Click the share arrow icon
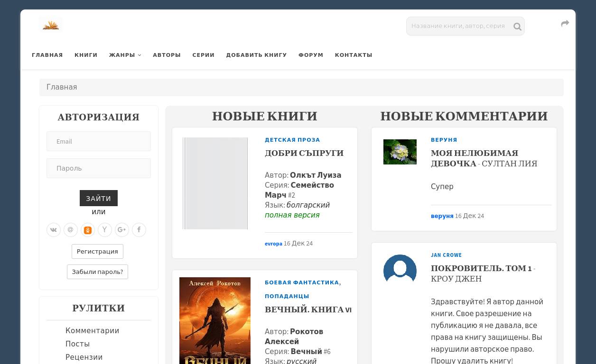 click(x=565, y=24)
